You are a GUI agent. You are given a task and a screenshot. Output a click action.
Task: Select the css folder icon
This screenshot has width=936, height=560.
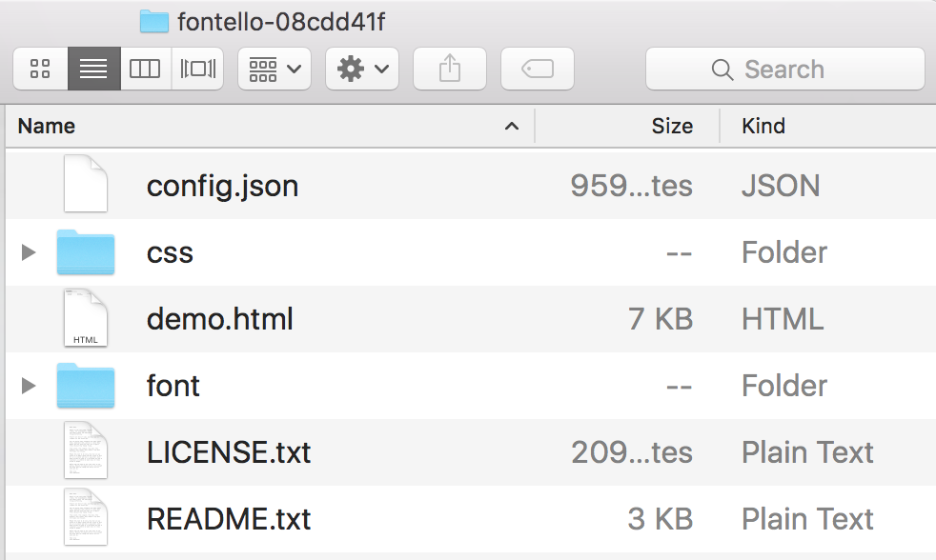click(85, 252)
